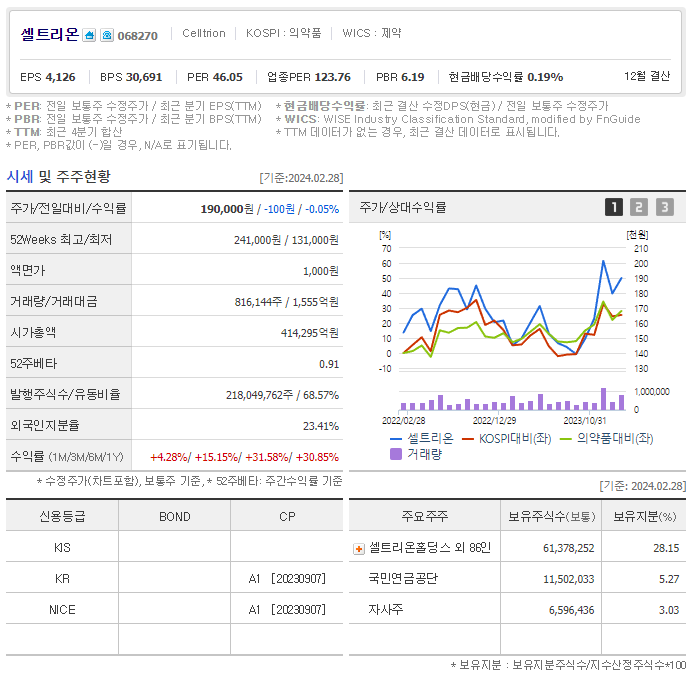Click the 52주베타 0.91 value

pos(329,364)
